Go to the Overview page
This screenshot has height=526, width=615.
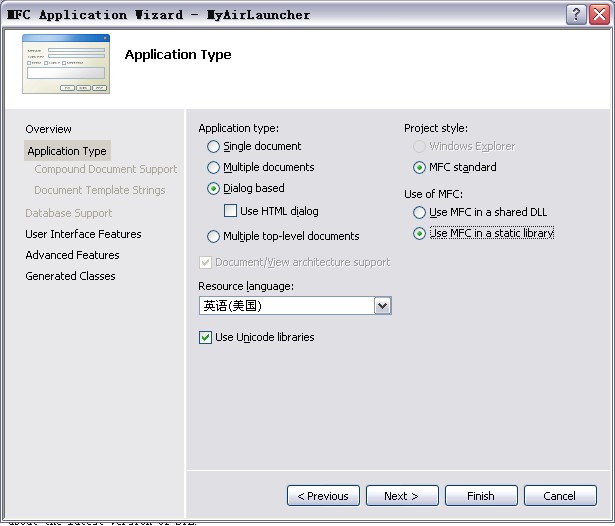pyautogui.click(x=49, y=129)
